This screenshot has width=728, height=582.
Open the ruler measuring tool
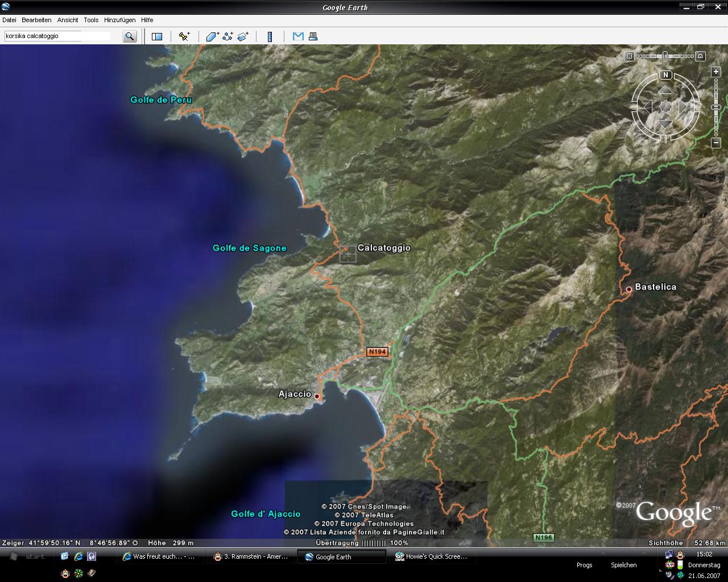point(270,36)
